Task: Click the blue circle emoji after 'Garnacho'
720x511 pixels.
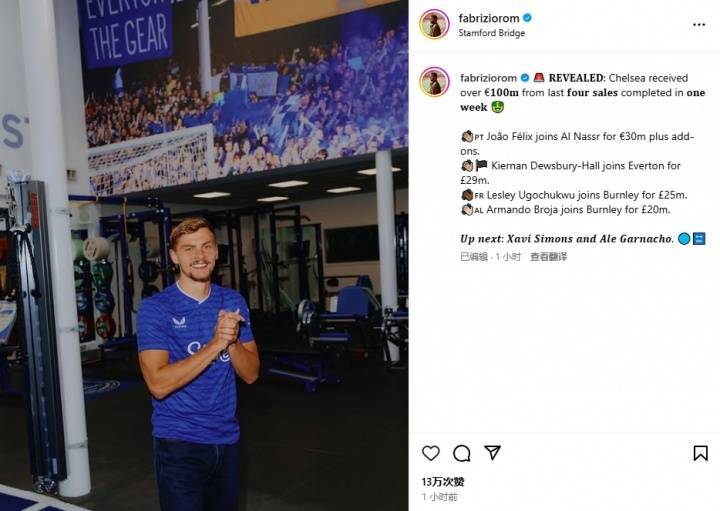Action: point(684,238)
